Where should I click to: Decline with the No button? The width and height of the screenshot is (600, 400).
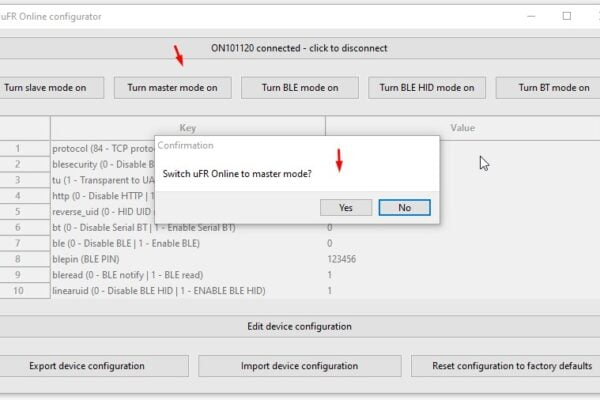tap(404, 207)
